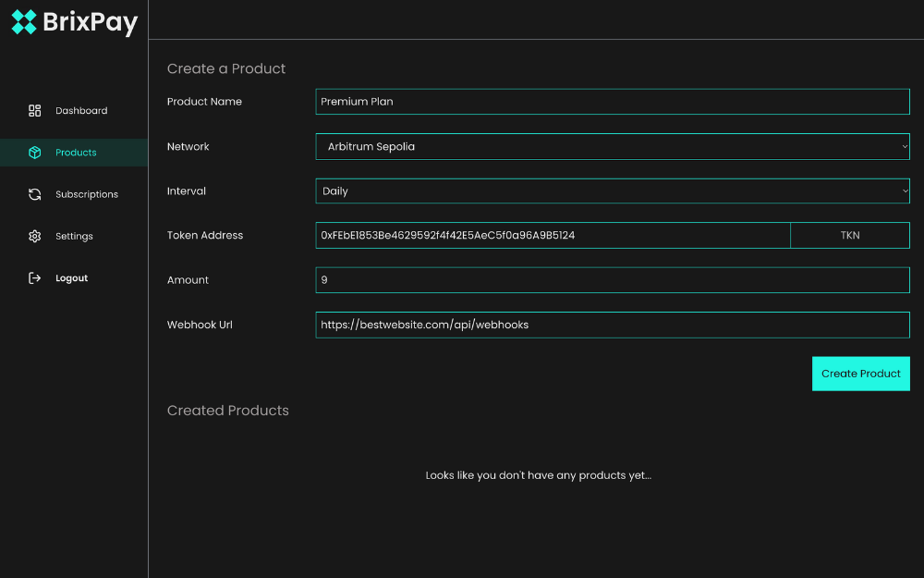924x578 pixels.
Task: Click the Webhook Url input field
Action: click(612, 325)
